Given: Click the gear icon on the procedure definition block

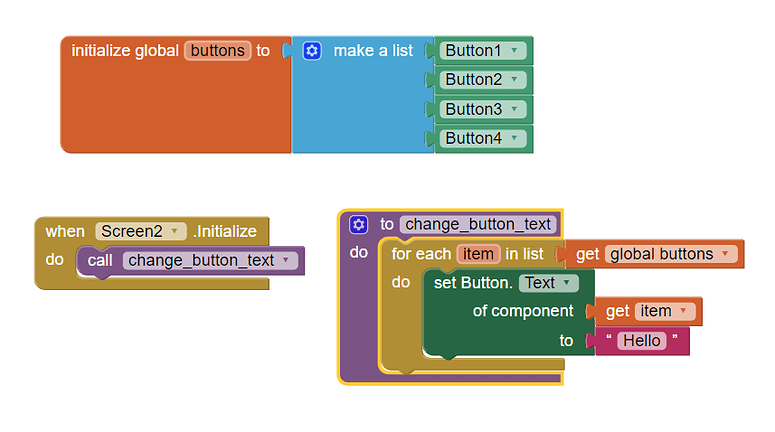Looking at the screenshot, I should click(358, 224).
